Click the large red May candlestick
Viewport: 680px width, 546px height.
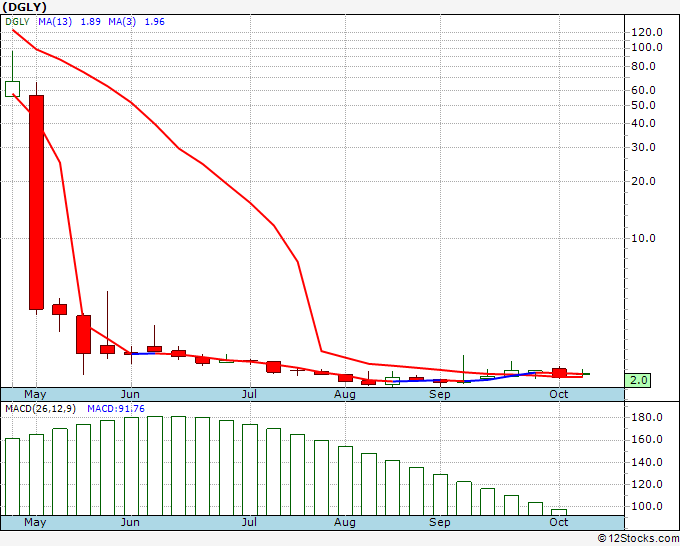pyautogui.click(x=36, y=202)
